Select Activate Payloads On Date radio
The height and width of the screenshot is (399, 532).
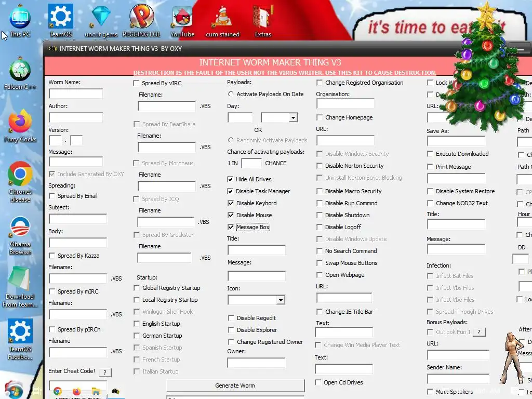click(231, 94)
